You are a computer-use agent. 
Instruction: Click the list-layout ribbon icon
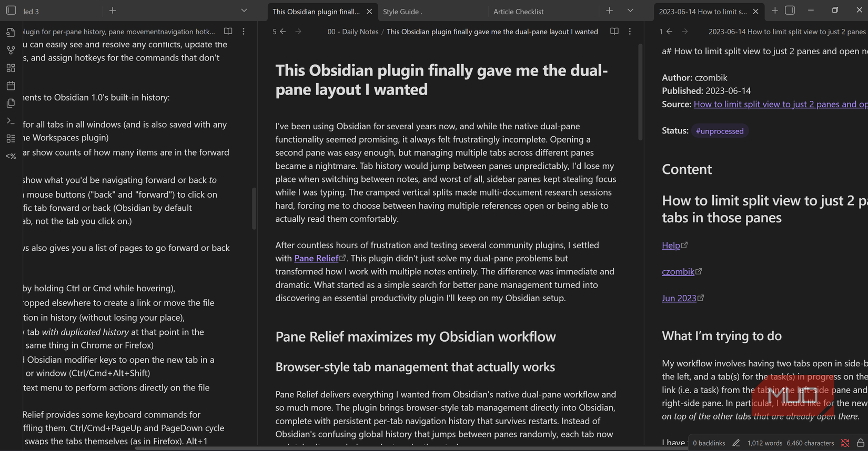[11, 139]
